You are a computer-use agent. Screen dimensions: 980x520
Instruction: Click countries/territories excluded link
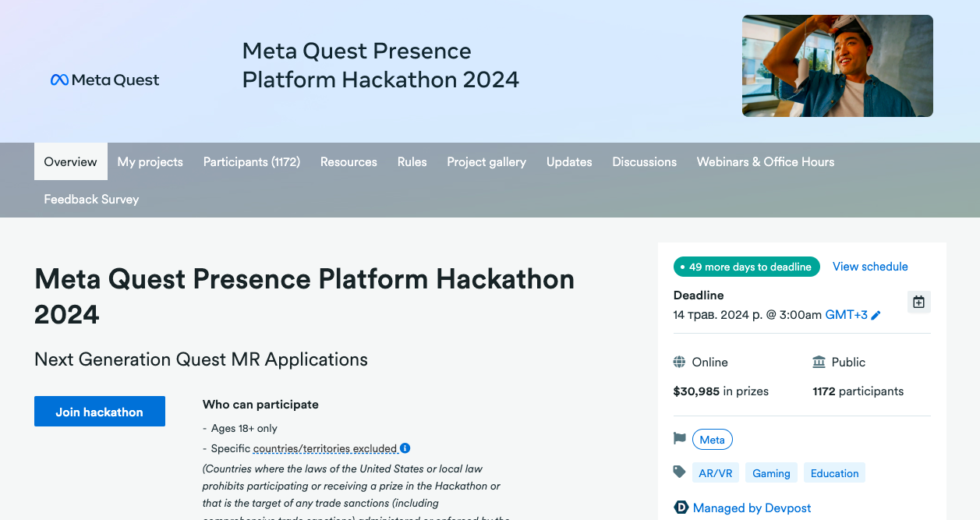click(325, 448)
